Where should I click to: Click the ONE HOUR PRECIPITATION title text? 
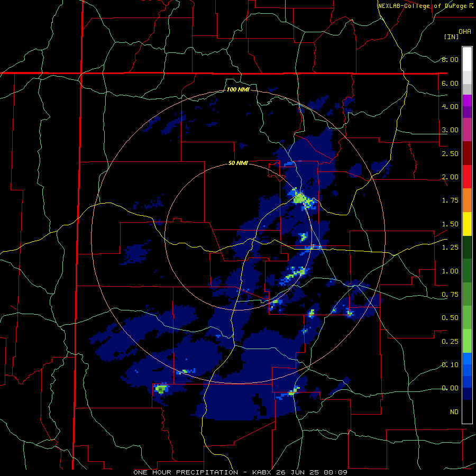(x=186, y=472)
